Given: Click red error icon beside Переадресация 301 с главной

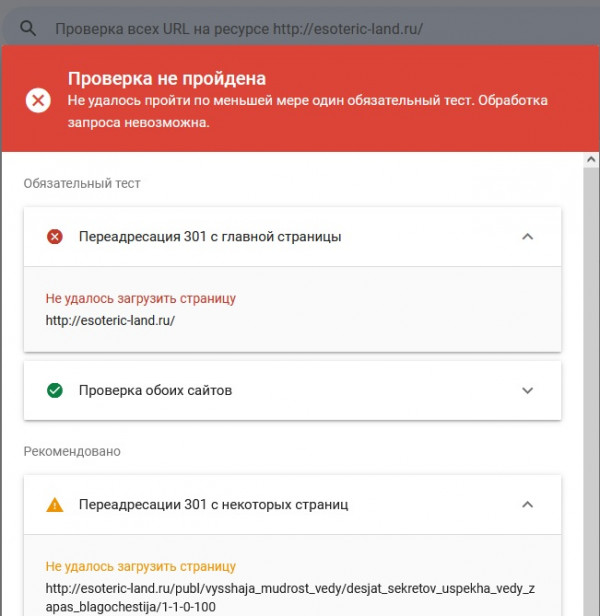Looking at the screenshot, I should pyautogui.click(x=55, y=237).
